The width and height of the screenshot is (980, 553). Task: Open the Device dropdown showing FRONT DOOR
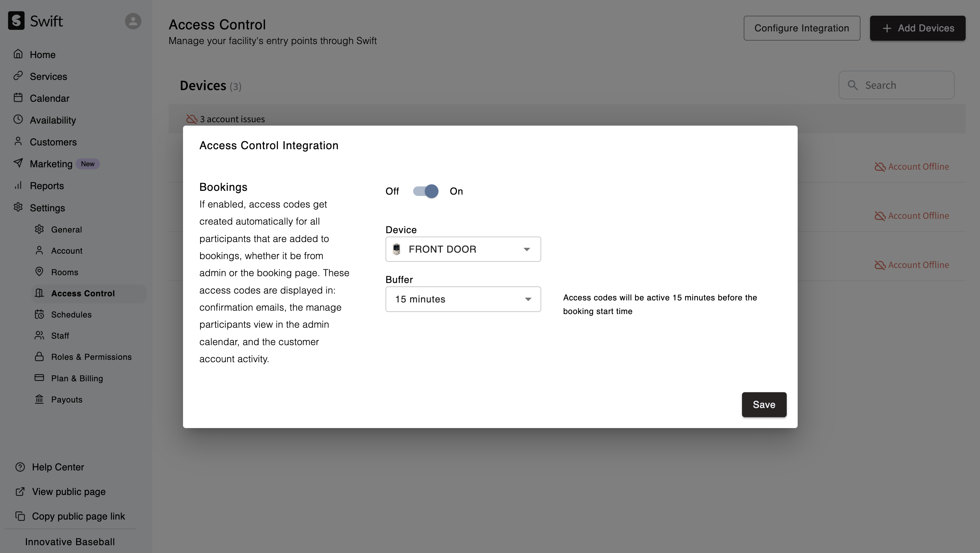463,250
